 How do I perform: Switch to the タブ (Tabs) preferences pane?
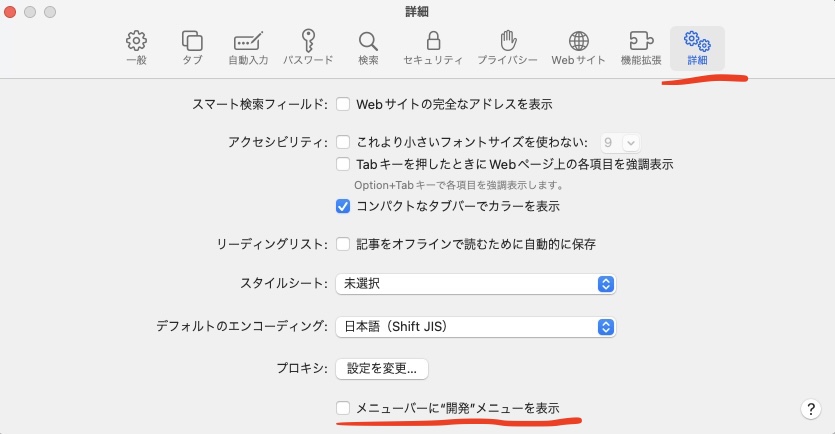192,47
